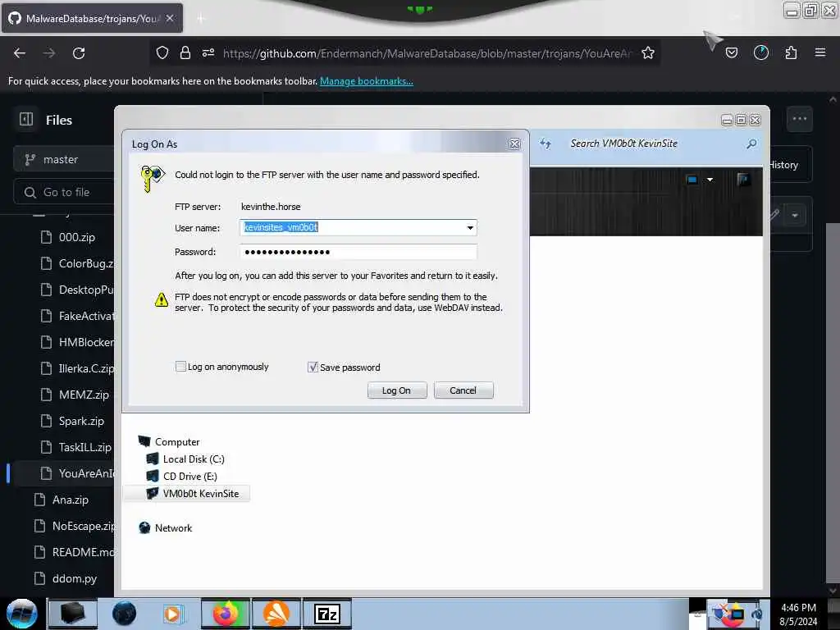
Task: Click the browser Forward arrow
Action: [49, 53]
